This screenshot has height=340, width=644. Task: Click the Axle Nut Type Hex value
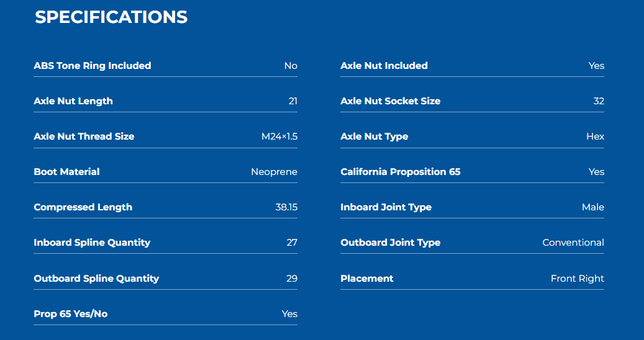[x=595, y=136]
